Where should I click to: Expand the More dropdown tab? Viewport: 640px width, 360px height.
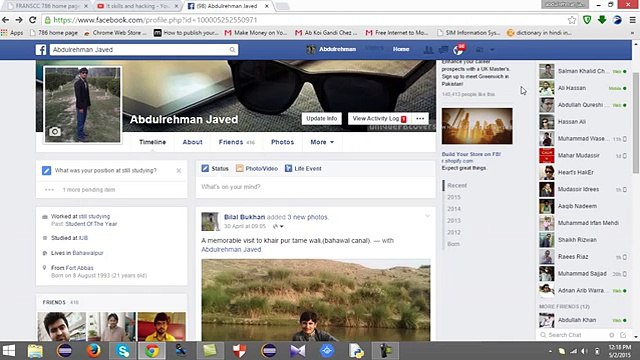[x=322, y=142]
